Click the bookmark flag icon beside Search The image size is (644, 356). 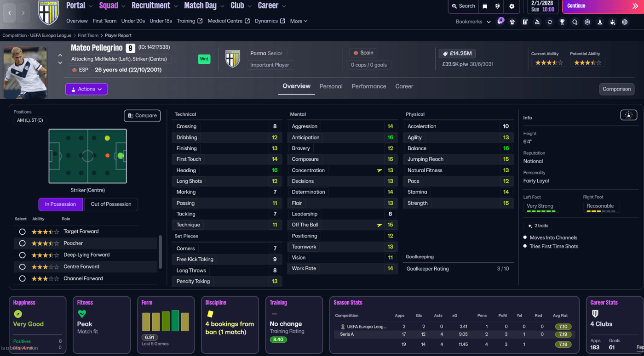485,6
